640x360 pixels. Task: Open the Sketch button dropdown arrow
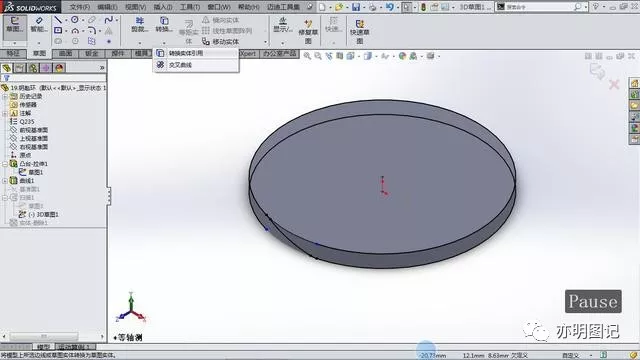tap(15, 43)
